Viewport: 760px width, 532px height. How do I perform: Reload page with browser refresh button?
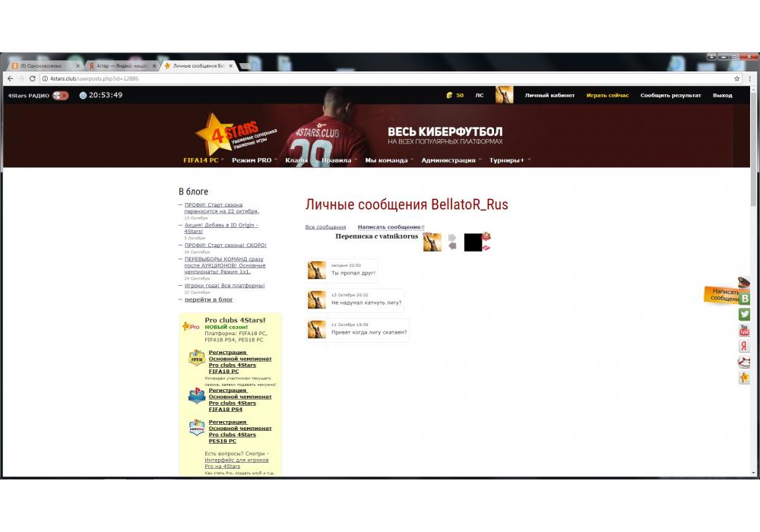[x=32, y=78]
